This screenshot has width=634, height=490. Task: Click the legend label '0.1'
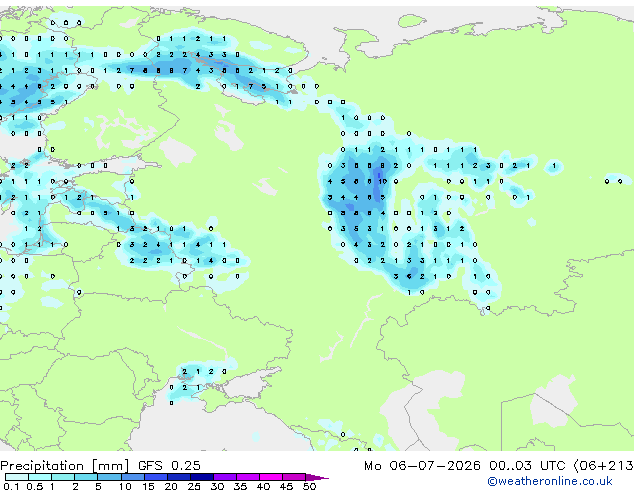[11, 486]
